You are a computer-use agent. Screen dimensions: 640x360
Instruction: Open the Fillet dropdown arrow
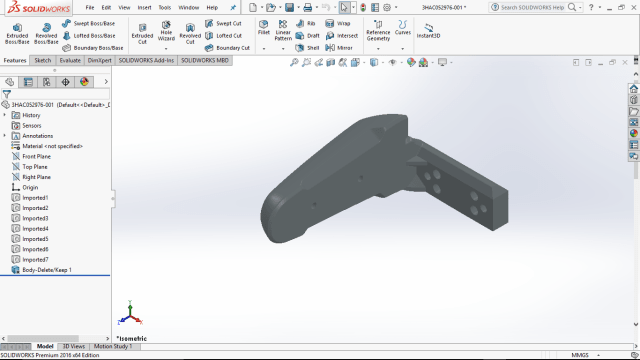click(x=264, y=49)
